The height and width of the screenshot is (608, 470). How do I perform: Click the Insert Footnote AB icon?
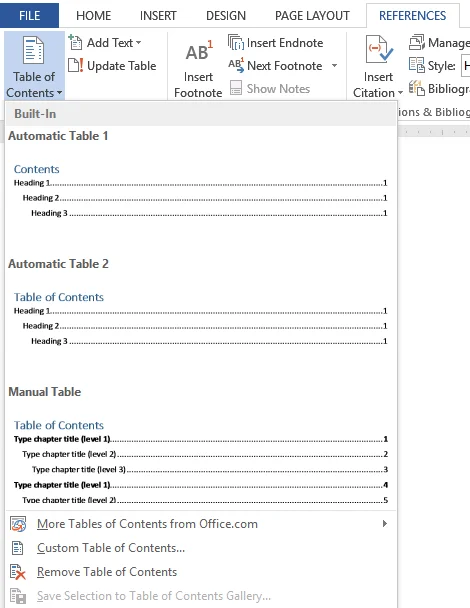pyautogui.click(x=199, y=51)
